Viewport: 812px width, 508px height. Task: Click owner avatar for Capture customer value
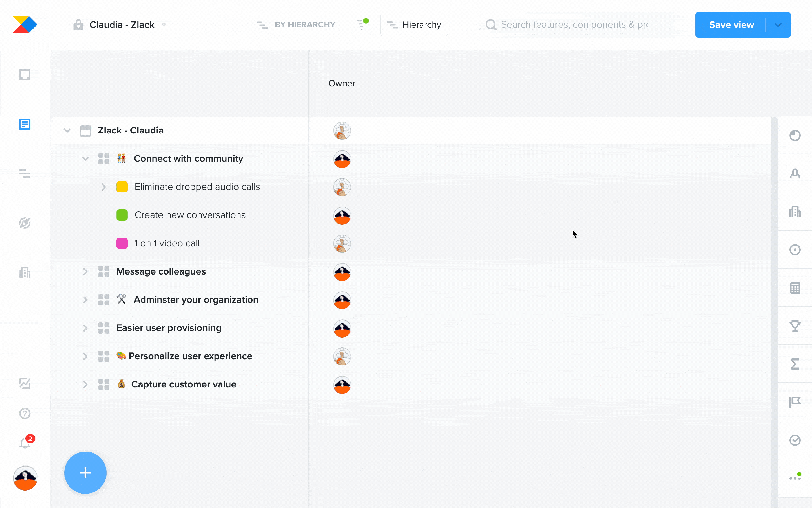tap(342, 385)
